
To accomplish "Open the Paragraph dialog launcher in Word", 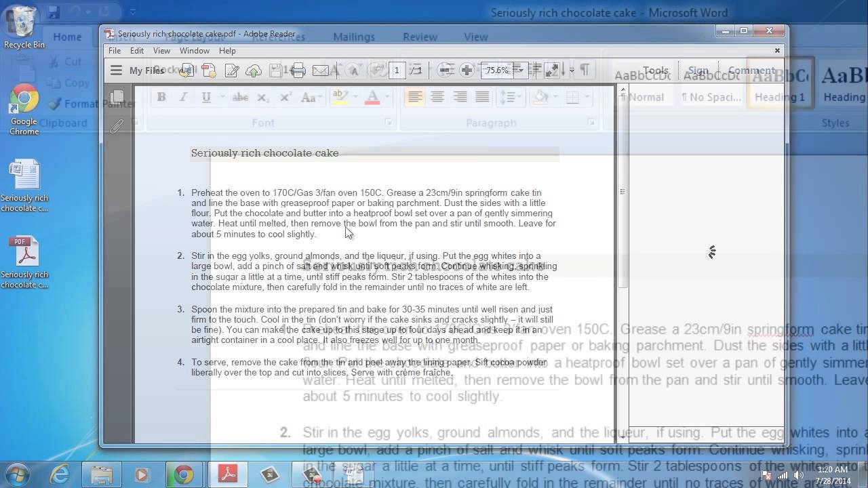I will click(591, 123).
